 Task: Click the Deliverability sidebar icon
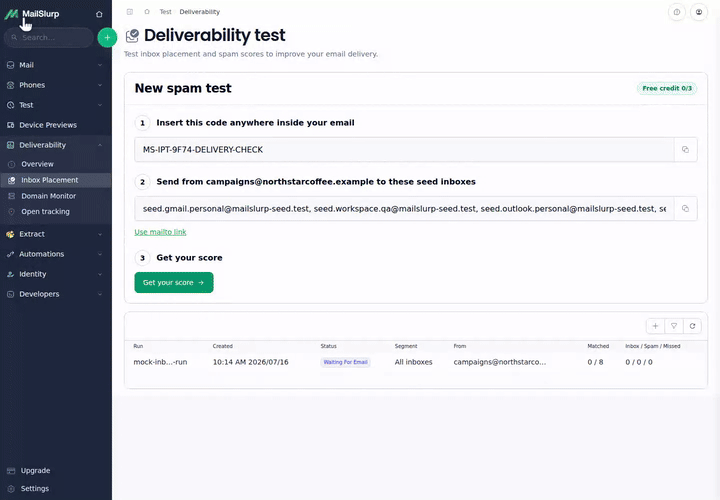point(11,145)
